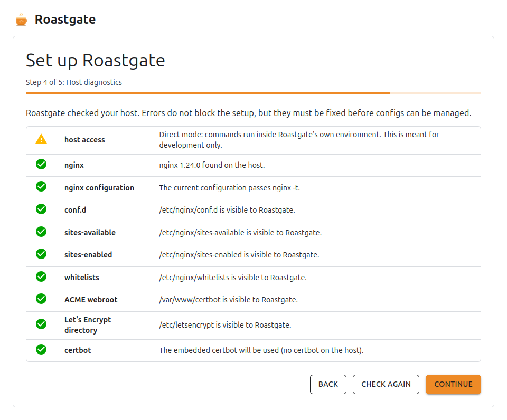Click the 'nginx configuration' row label
507x420 pixels.
[99, 188]
